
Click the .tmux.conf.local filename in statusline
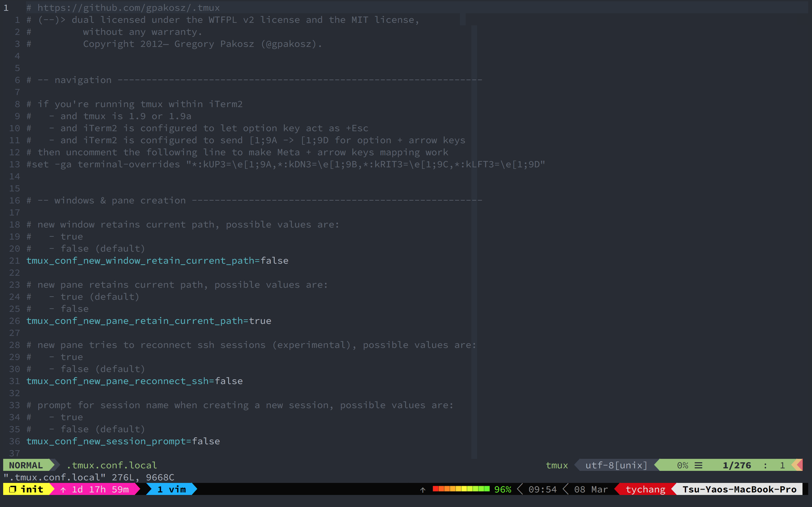[112, 465]
